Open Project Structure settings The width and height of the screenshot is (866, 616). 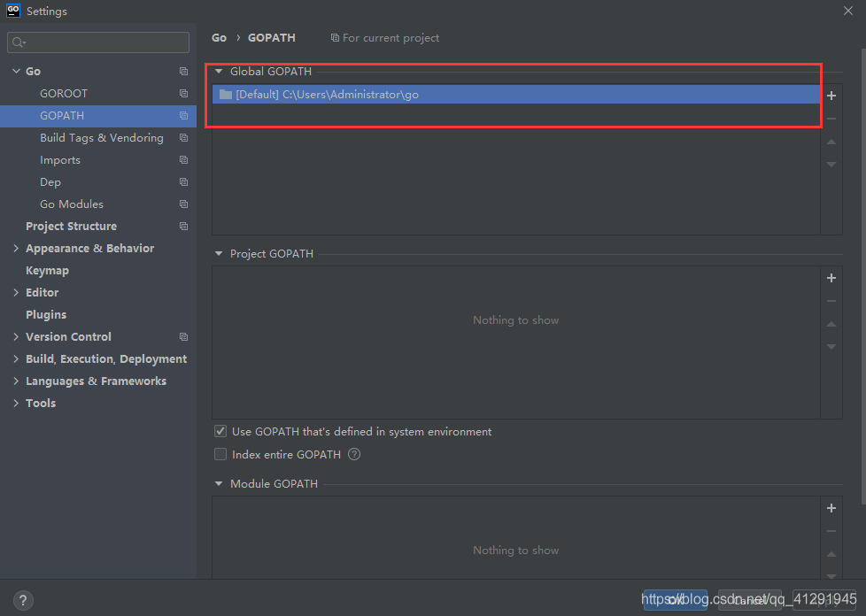point(71,227)
